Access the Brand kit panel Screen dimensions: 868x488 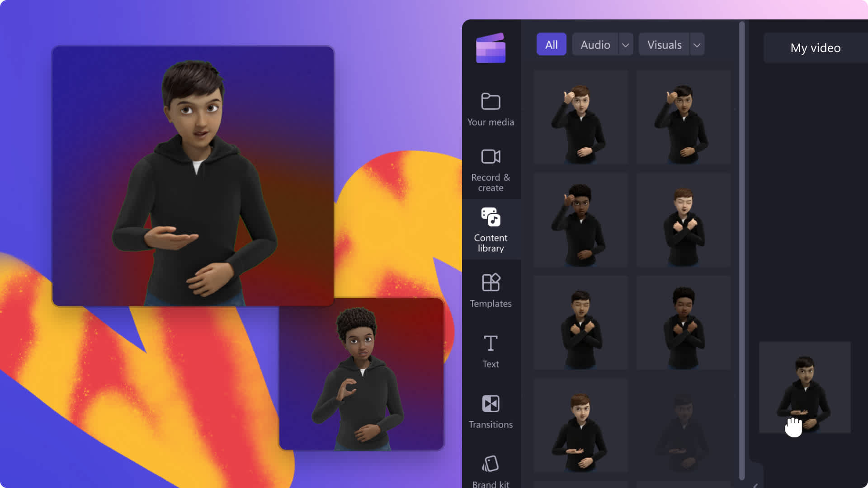pyautogui.click(x=490, y=469)
